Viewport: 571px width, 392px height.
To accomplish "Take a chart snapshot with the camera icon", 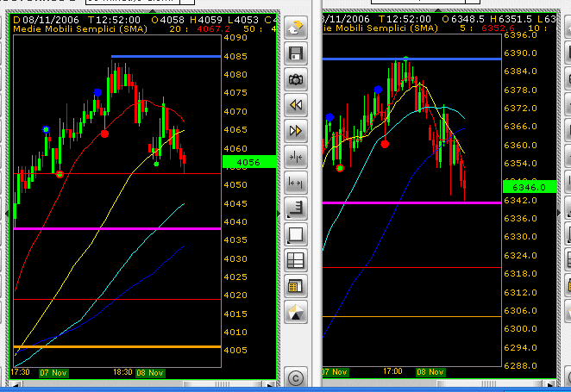I will click(x=295, y=79).
